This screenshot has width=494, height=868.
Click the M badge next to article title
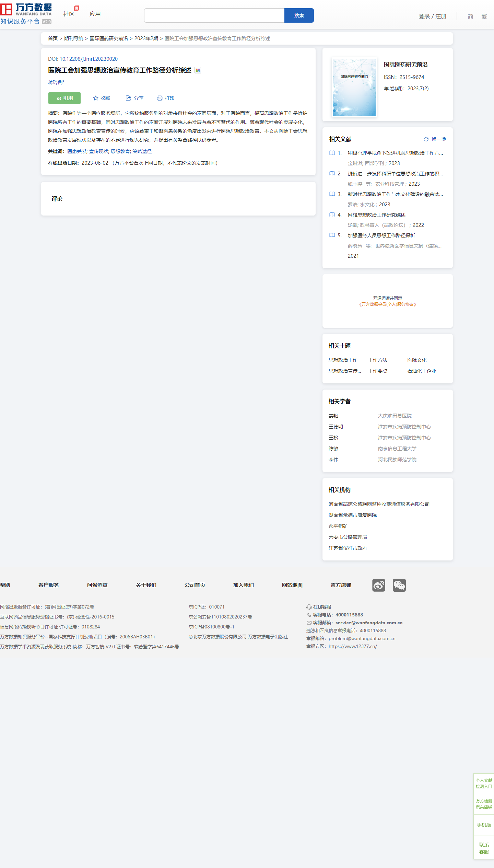[x=198, y=70]
